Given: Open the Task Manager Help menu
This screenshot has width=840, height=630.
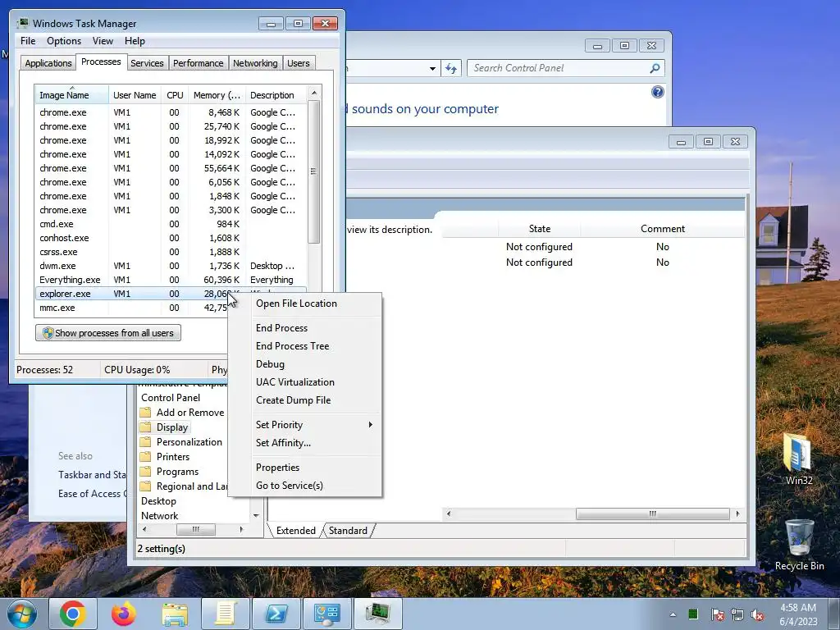Looking at the screenshot, I should 135,41.
